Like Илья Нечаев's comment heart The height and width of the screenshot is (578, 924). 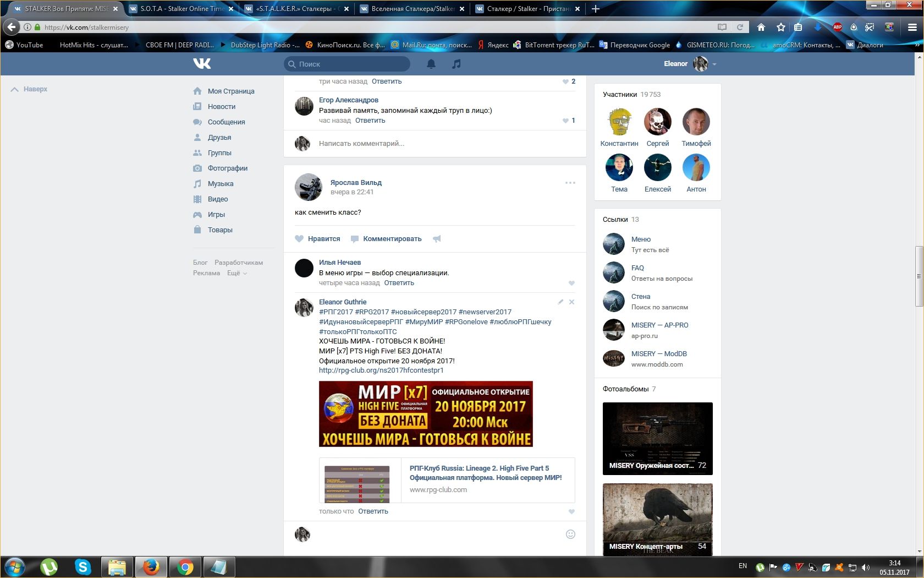click(x=571, y=283)
